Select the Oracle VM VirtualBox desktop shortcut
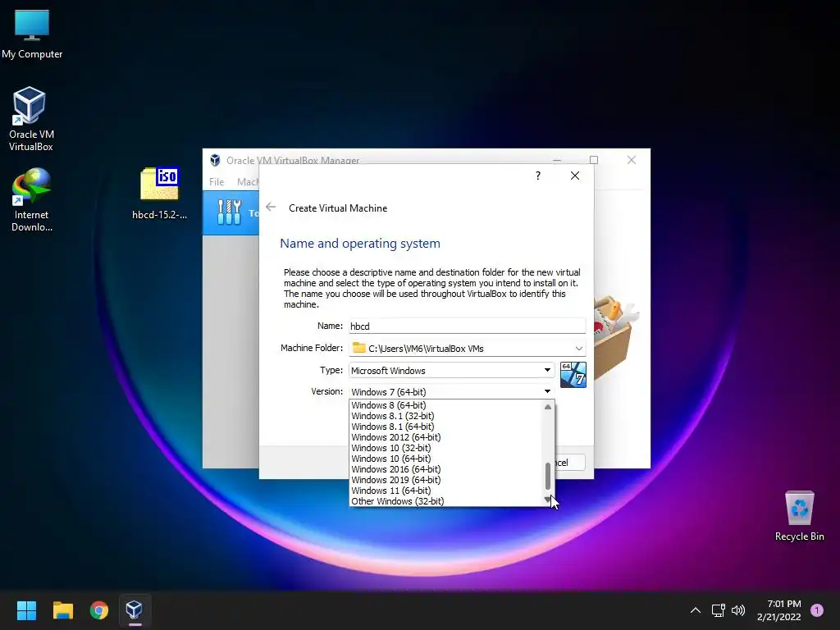The image size is (840, 630). tap(30, 119)
